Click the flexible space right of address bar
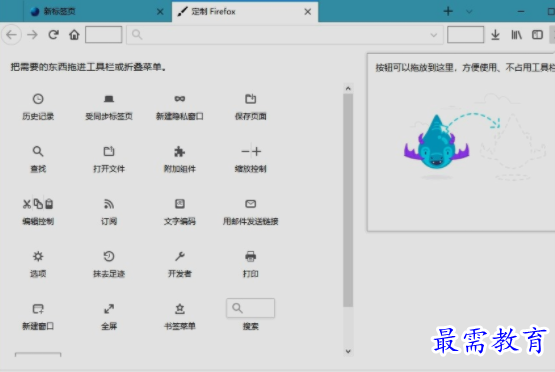 [x=465, y=35]
